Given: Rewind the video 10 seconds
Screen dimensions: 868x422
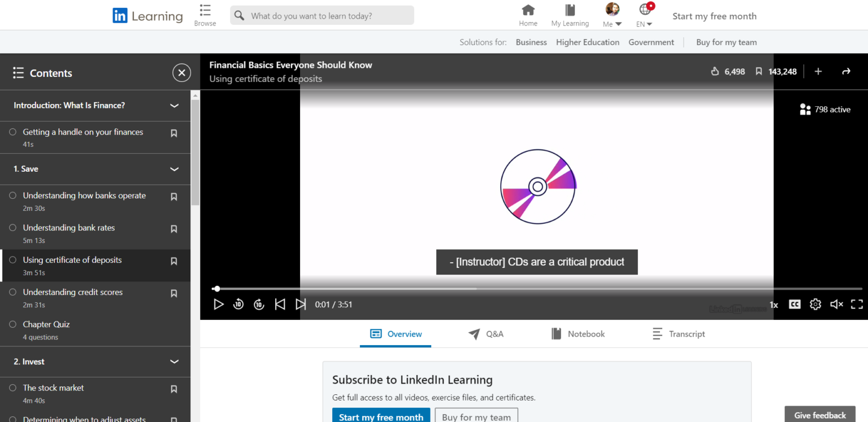Looking at the screenshot, I should click(238, 304).
